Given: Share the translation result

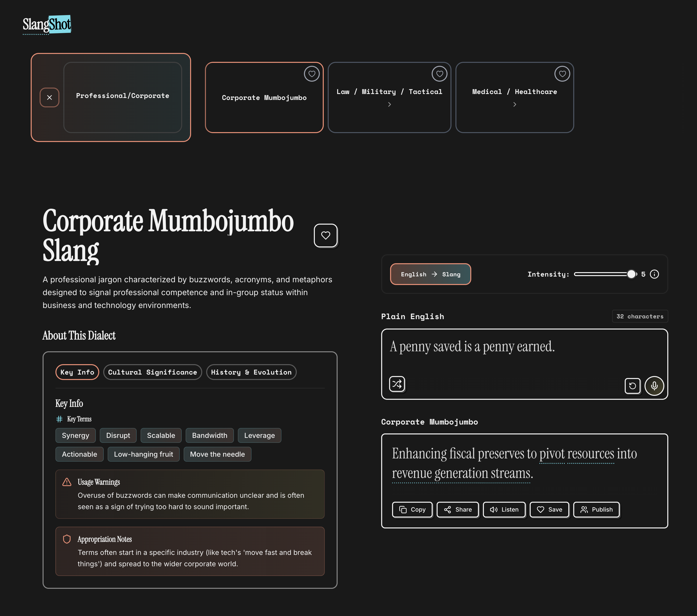Looking at the screenshot, I should click(x=458, y=509).
